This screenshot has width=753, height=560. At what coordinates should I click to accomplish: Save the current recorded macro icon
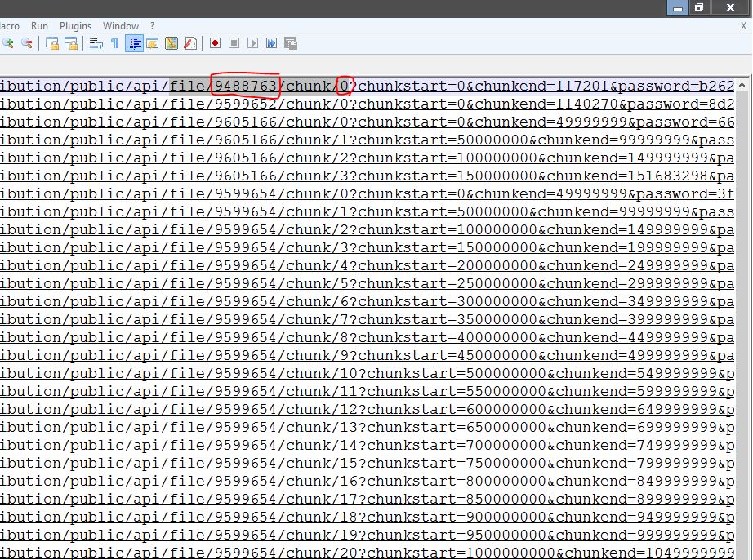tap(291, 43)
